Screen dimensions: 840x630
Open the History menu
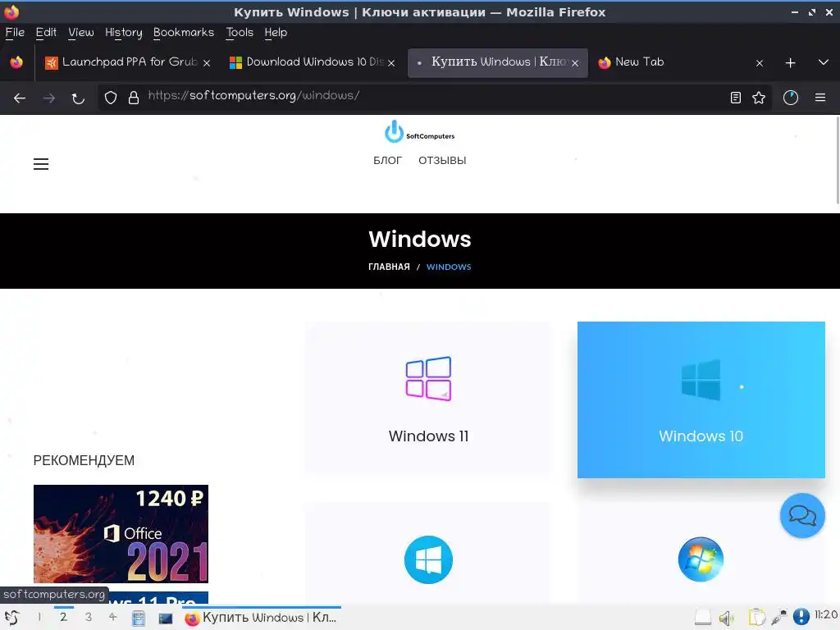(x=123, y=33)
